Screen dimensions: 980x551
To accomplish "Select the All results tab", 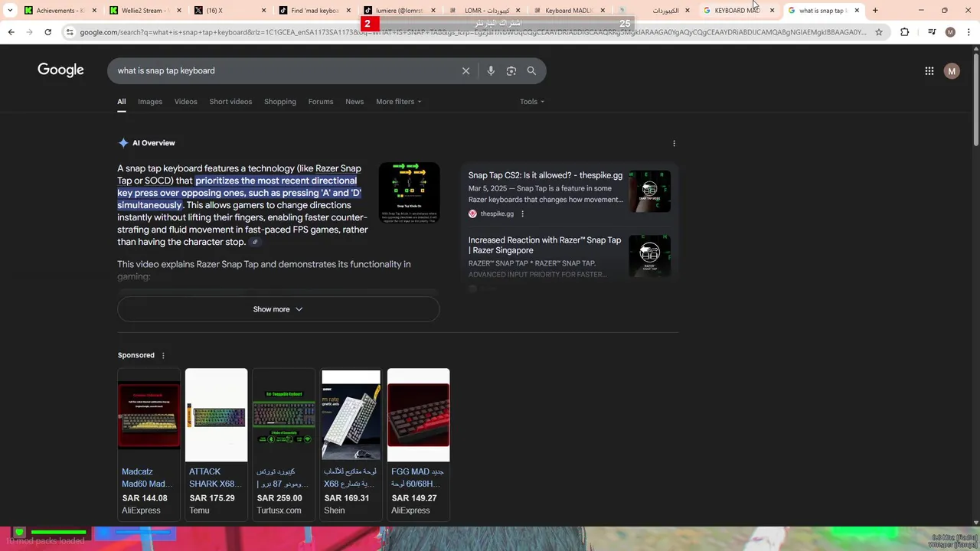I will click(121, 102).
